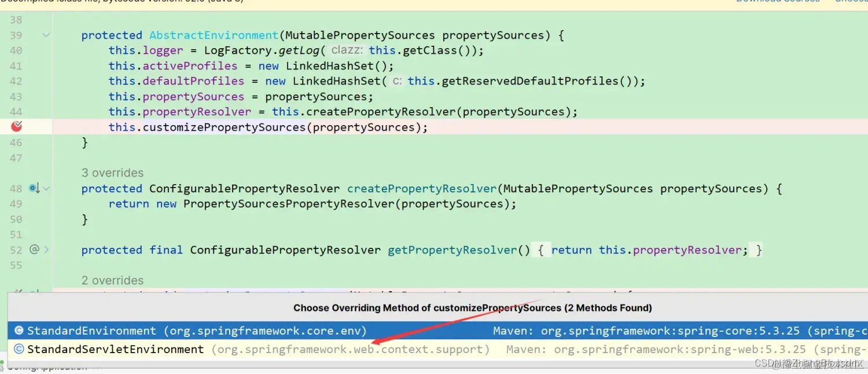Open the '3 overrides' inlay hint

click(x=112, y=173)
